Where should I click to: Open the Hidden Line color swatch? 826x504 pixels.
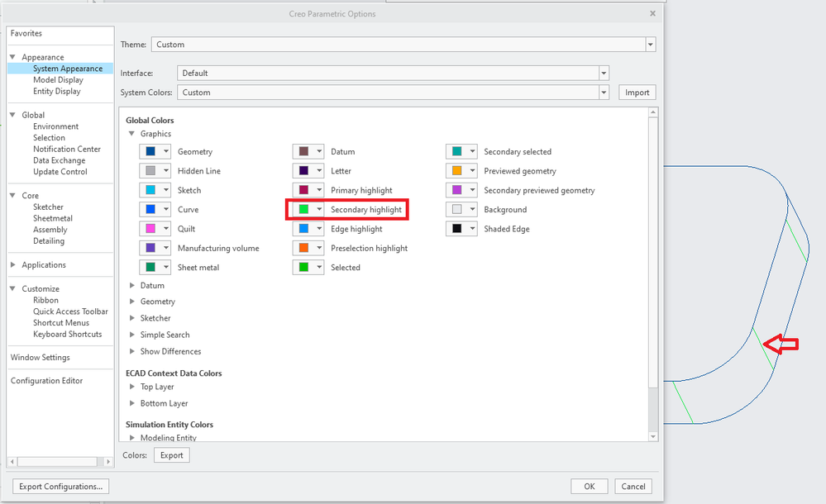point(155,171)
